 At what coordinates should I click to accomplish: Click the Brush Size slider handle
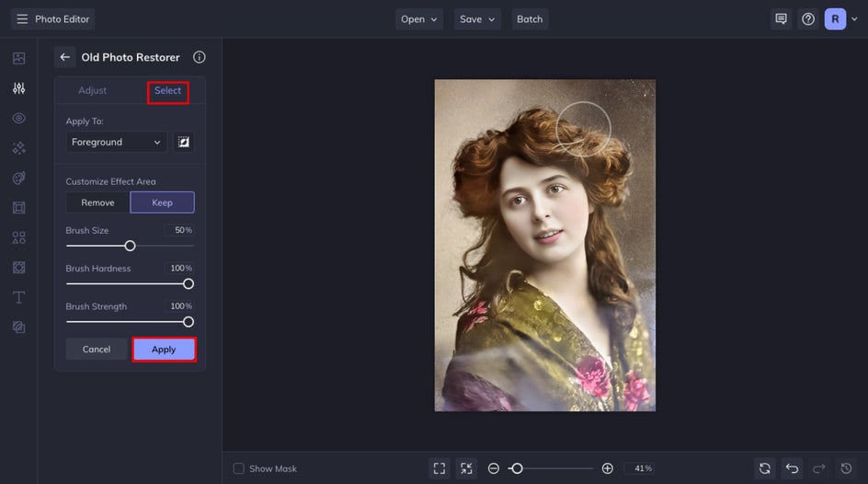[x=130, y=246]
